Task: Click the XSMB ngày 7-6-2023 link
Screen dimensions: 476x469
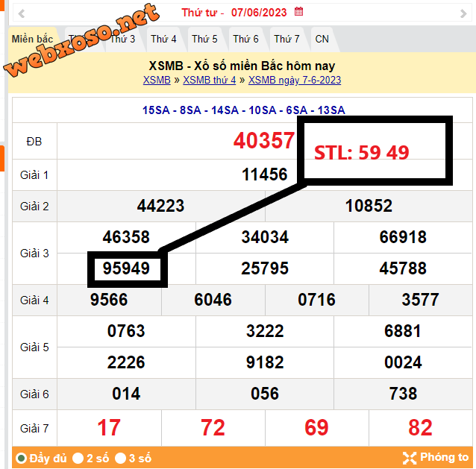Action: (x=295, y=80)
